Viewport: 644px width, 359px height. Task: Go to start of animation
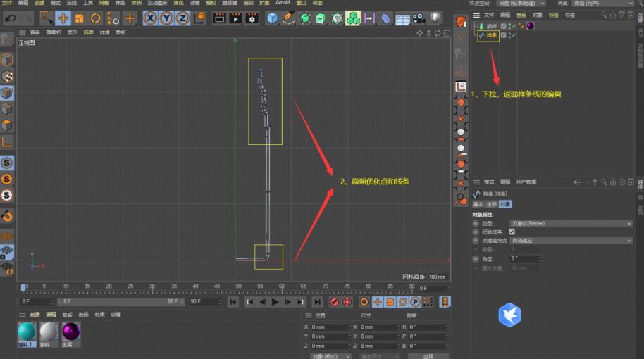(x=233, y=303)
